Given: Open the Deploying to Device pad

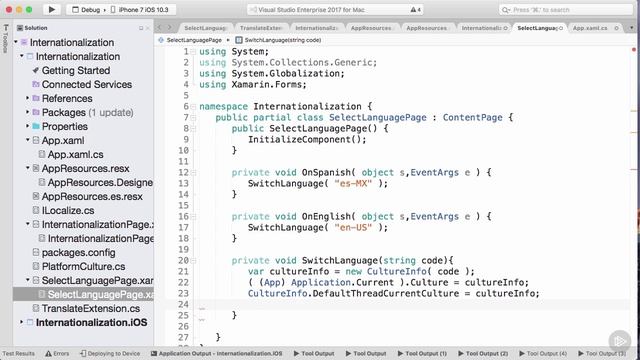Looking at the screenshot, I should 110,353.
